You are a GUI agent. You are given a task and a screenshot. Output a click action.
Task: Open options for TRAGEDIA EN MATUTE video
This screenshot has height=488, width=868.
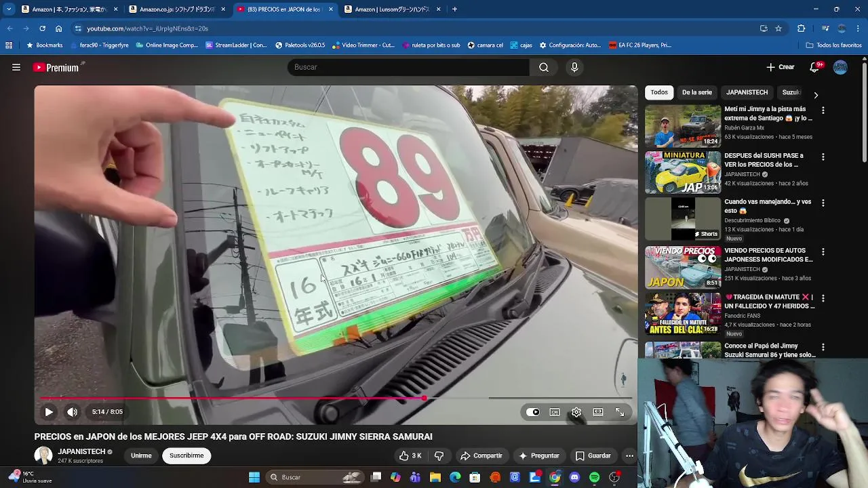click(x=823, y=298)
